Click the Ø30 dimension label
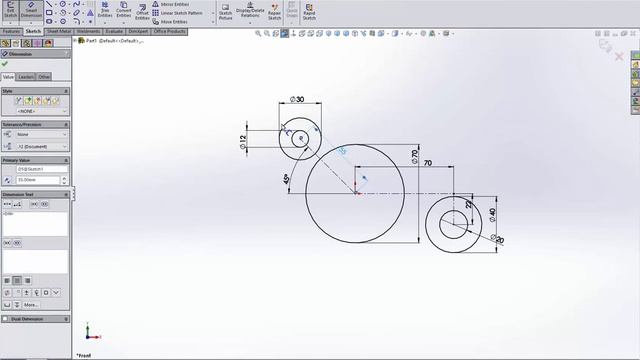640x360 pixels. click(x=297, y=99)
